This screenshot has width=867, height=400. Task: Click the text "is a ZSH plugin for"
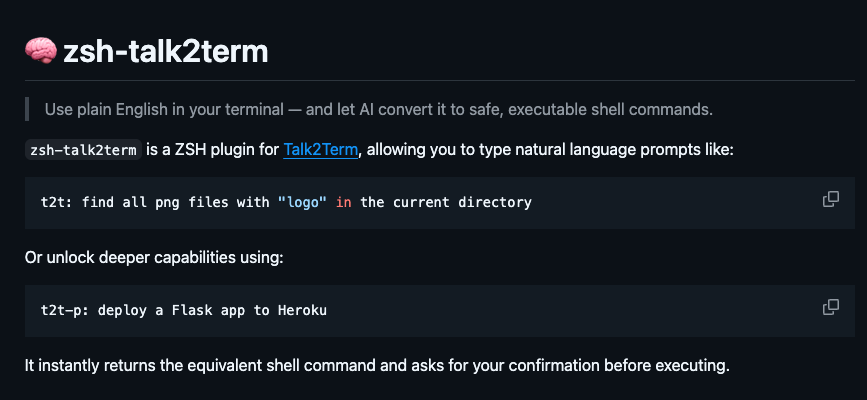(213, 150)
